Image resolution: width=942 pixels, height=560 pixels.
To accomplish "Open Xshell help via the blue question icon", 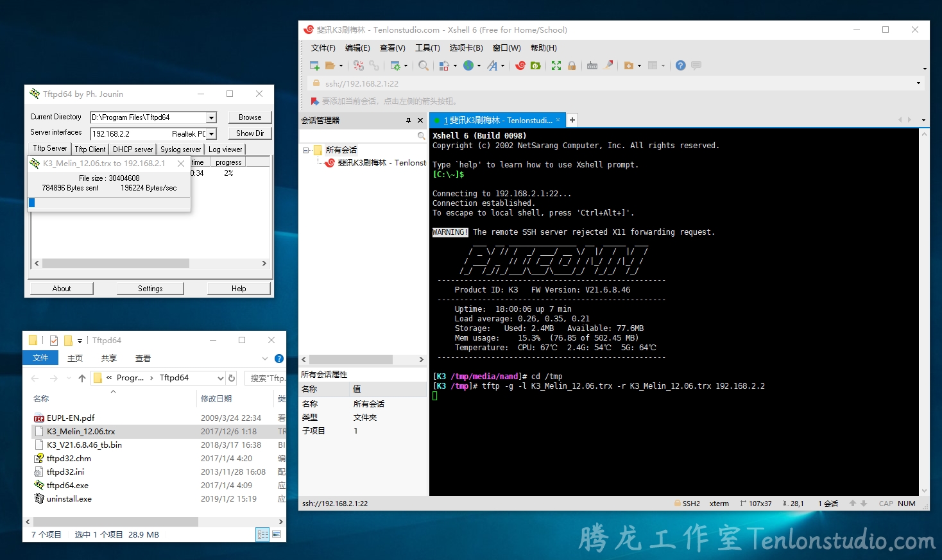I will 681,65.
